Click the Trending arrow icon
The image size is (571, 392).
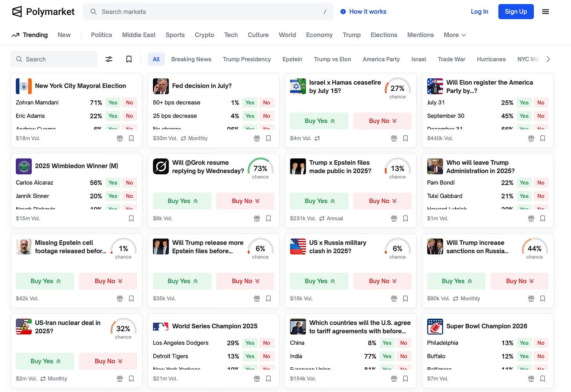pyautogui.click(x=15, y=35)
